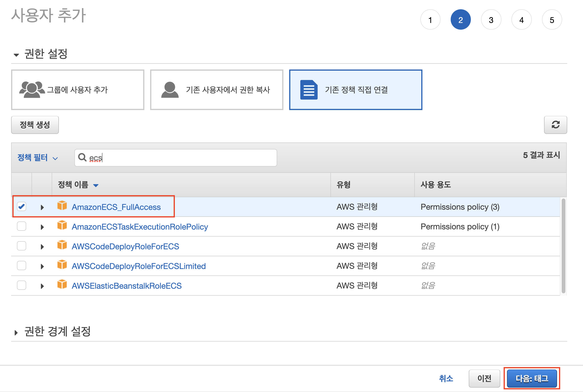Jump to wizard step 5
Viewport: 583px width, 392px height.
pos(552,20)
